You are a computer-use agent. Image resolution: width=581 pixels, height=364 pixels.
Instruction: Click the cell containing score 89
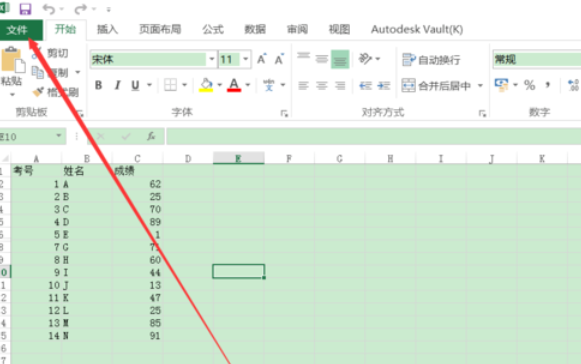click(137, 222)
